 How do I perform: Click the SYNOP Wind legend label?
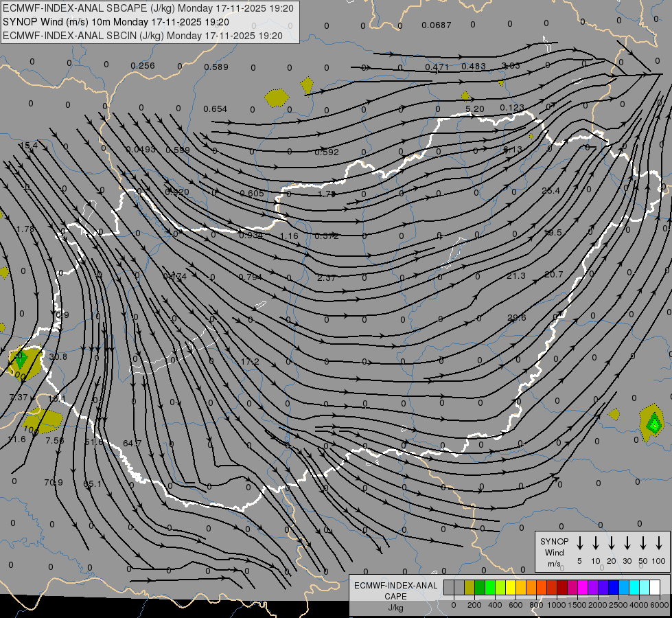pyautogui.click(x=554, y=547)
